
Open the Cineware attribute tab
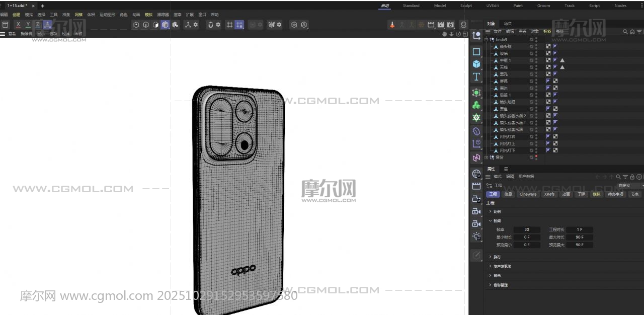click(x=528, y=194)
